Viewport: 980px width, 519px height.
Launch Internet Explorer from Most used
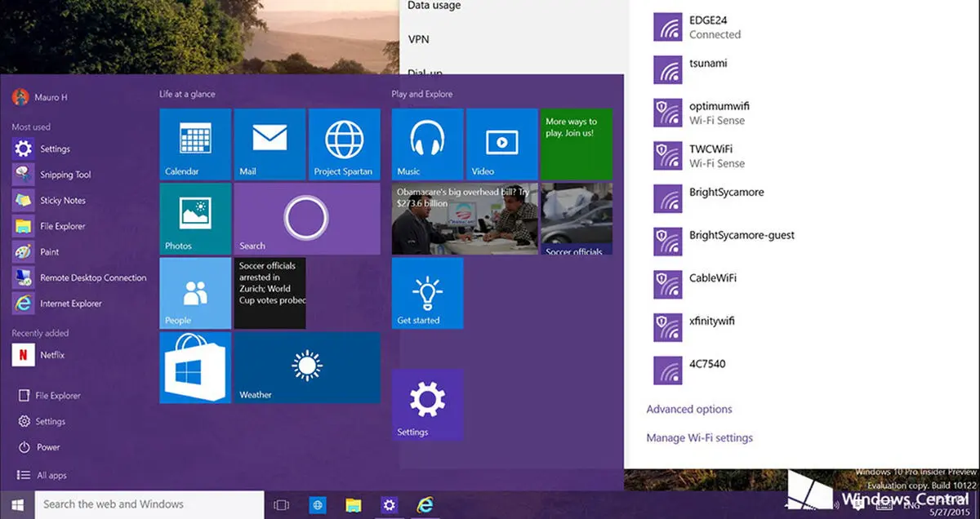pyautogui.click(x=57, y=304)
